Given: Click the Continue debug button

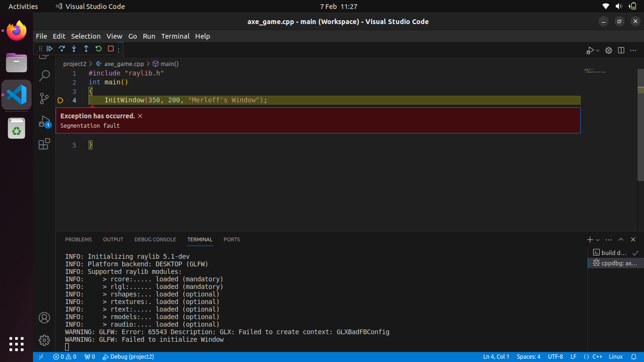Looking at the screenshot, I should 50,49.
